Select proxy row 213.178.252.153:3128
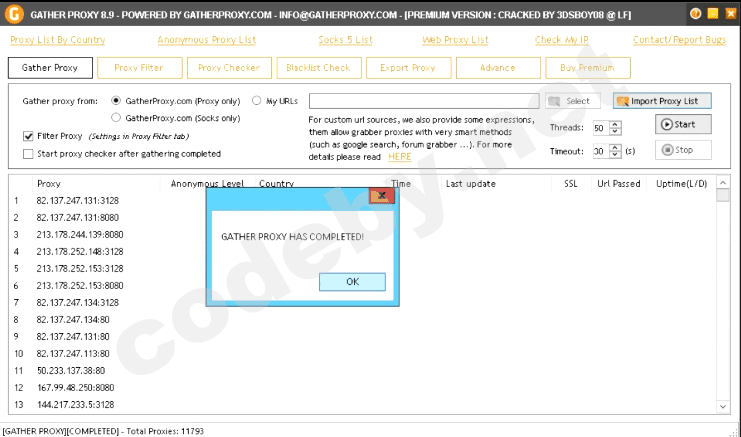 pos(80,269)
